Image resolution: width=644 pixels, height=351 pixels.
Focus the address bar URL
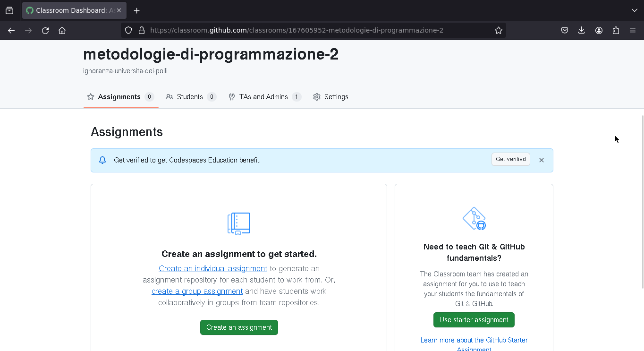[297, 30]
